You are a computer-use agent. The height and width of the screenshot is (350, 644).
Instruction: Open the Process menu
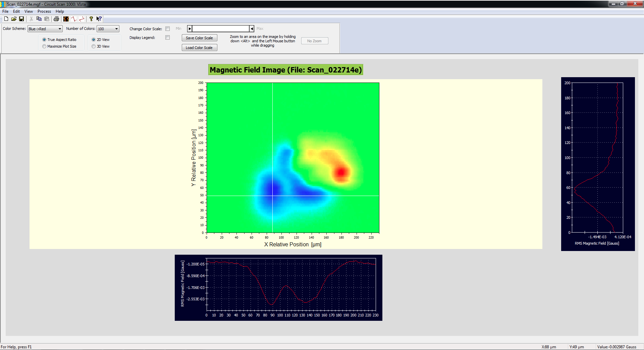(x=44, y=11)
